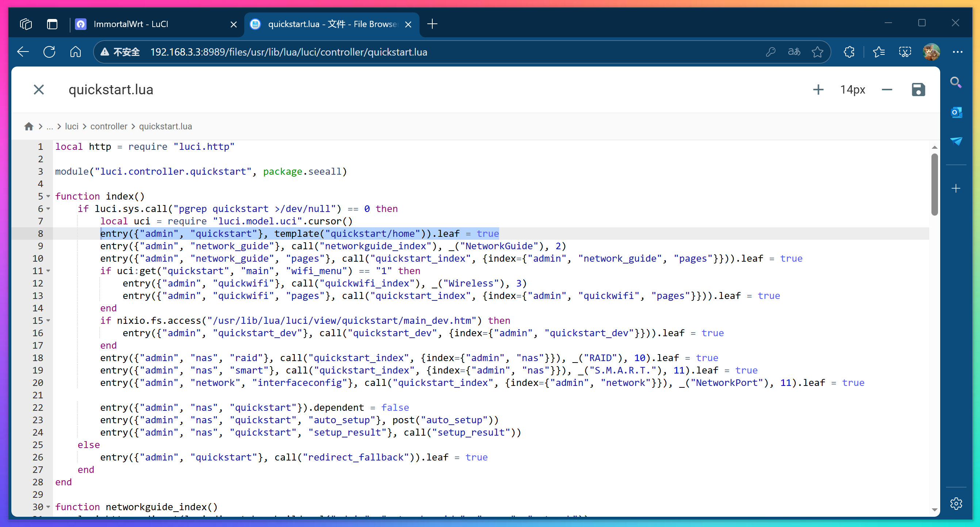980x527 pixels.
Task: Go to controller breadcrumb folder
Action: [x=108, y=126]
